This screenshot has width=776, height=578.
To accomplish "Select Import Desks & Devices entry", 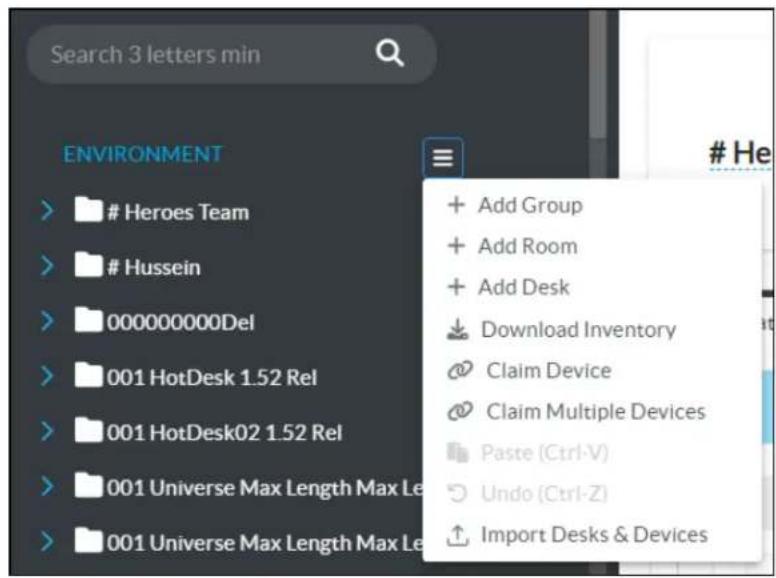I will (592, 535).
